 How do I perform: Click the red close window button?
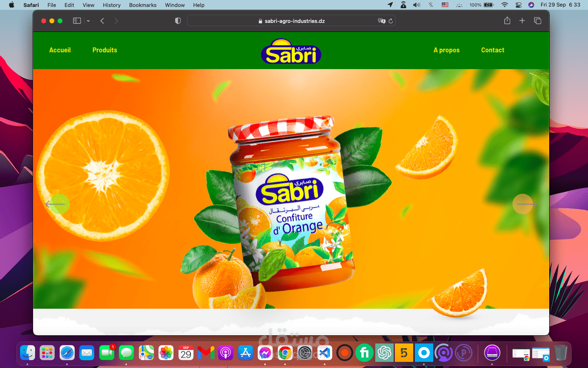[44, 21]
